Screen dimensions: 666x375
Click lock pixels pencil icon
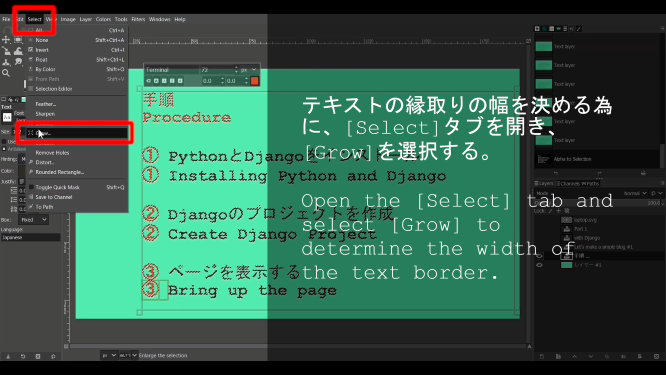pyautogui.click(x=550, y=211)
